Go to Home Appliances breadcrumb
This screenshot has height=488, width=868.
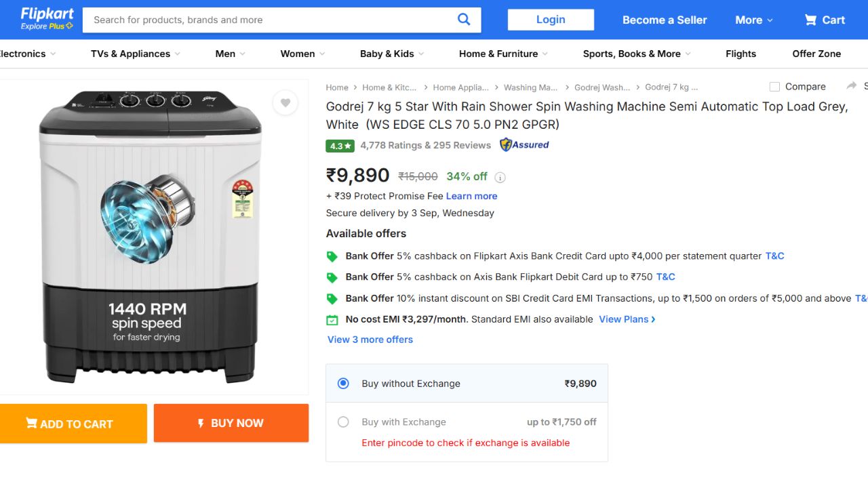pyautogui.click(x=460, y=87)
